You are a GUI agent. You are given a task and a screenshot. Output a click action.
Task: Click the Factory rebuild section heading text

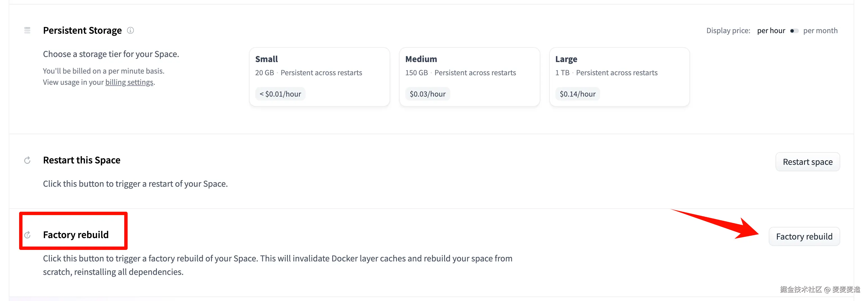[x=76, y=235]
